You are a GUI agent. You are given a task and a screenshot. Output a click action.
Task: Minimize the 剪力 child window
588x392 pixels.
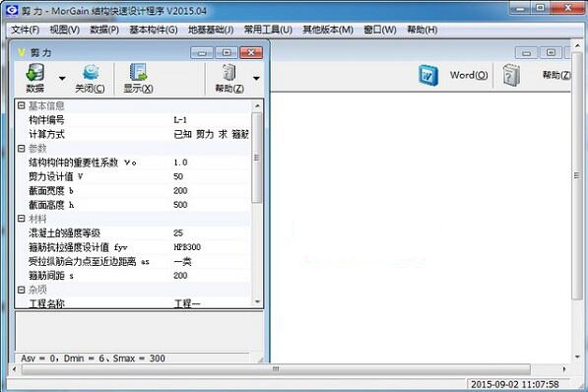click(x=202, y=53)
